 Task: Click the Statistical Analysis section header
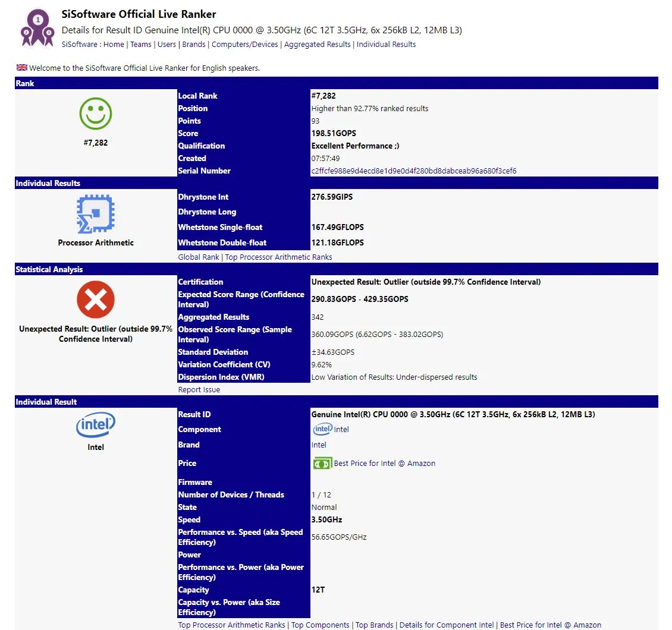337,269
